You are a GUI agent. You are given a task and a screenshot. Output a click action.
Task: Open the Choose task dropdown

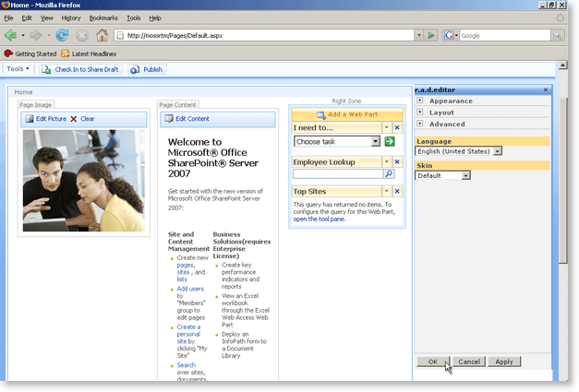pos(376,141)
